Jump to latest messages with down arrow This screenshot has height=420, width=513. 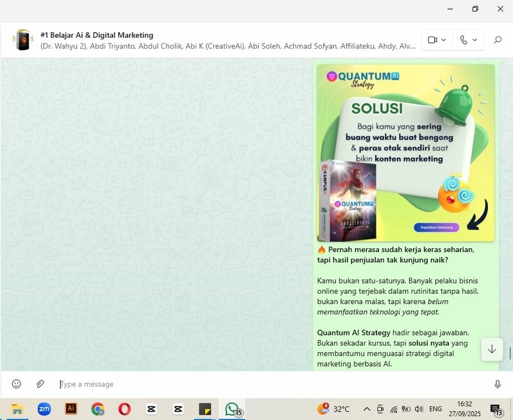point(492,349)
